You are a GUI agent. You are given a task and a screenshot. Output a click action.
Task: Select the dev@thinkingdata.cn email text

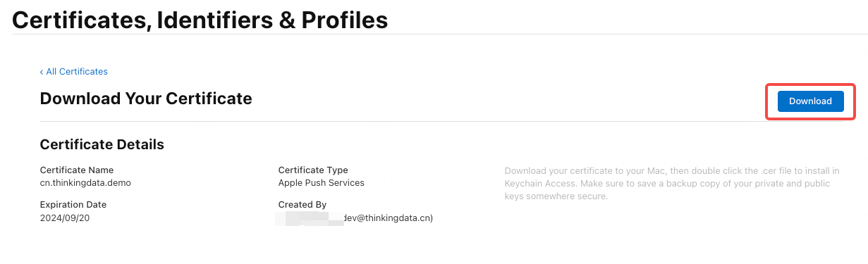tap(388, 218)
